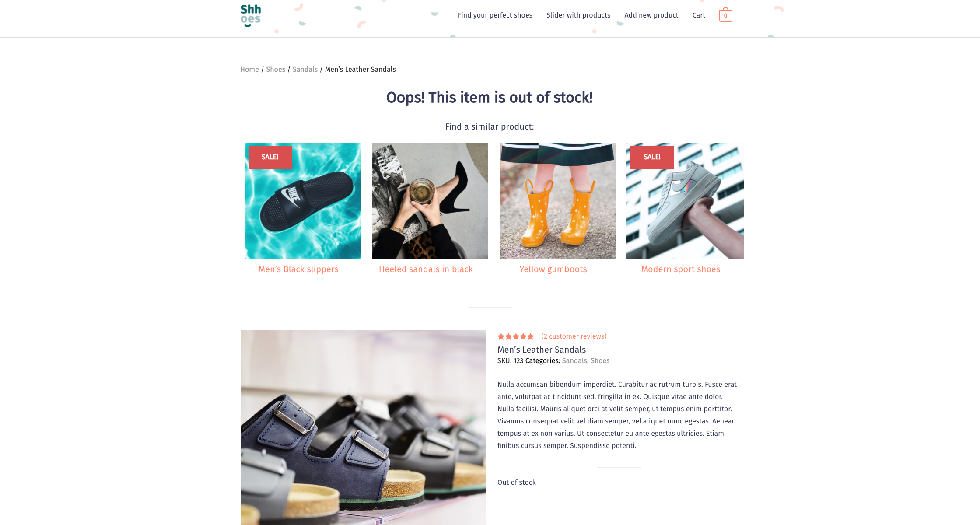Go to Cart menu link
The width and height of the screenshot is (980, 525).
699,15
